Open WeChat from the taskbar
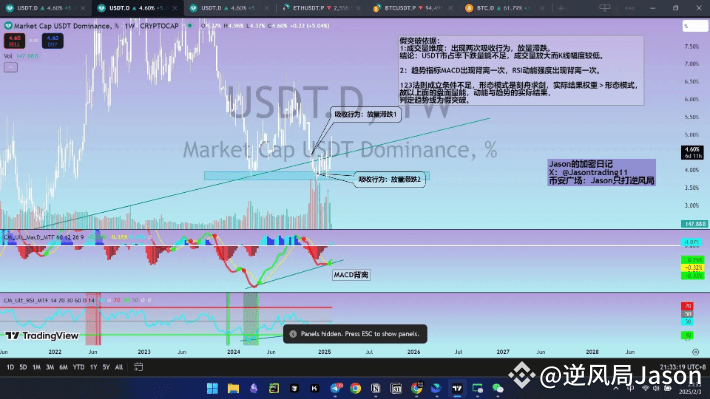The height and width of the screenshot is (399, 710). click(498, 388)
